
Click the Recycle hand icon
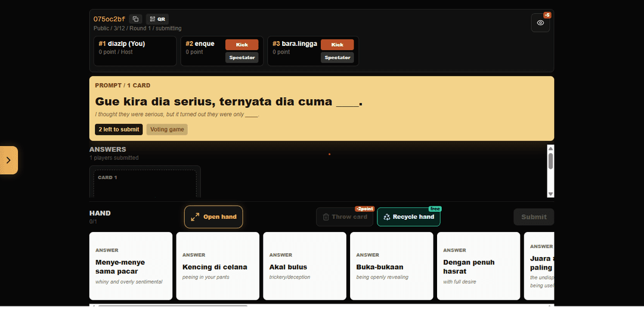click(x=386, y=217)
